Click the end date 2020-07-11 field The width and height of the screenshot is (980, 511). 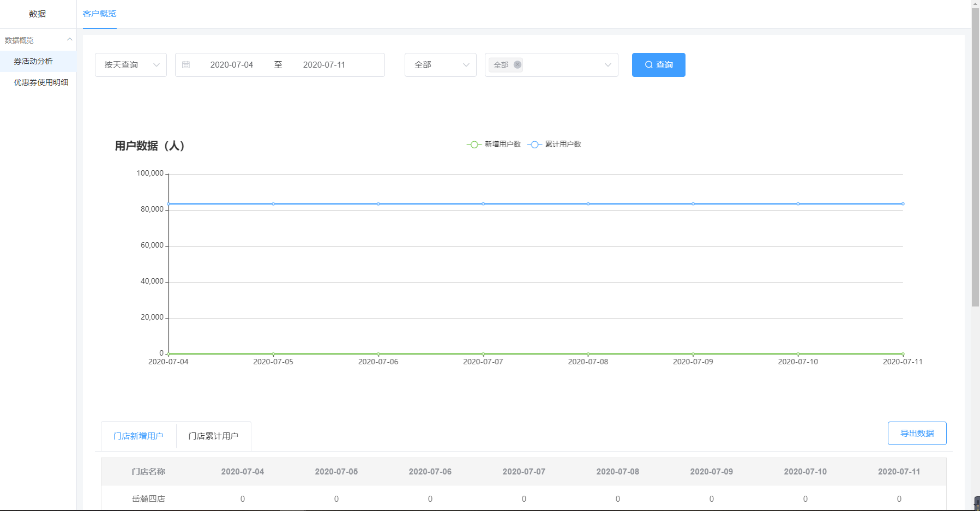click(324, 65)
